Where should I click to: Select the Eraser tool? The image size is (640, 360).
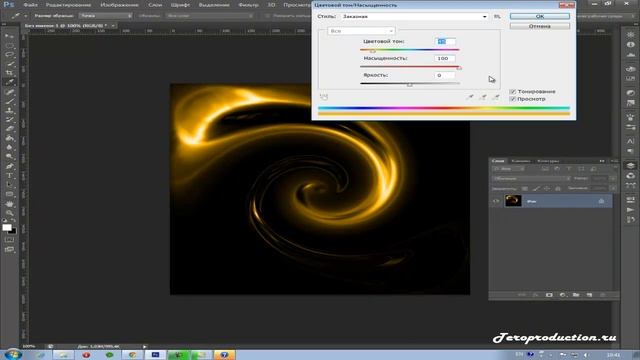tap(9, 129)
